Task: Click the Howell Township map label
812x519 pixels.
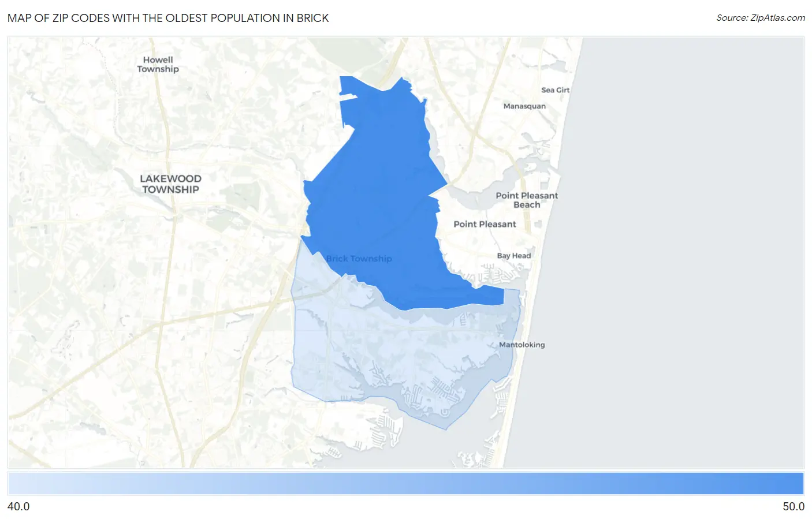Action: (158, 64)
